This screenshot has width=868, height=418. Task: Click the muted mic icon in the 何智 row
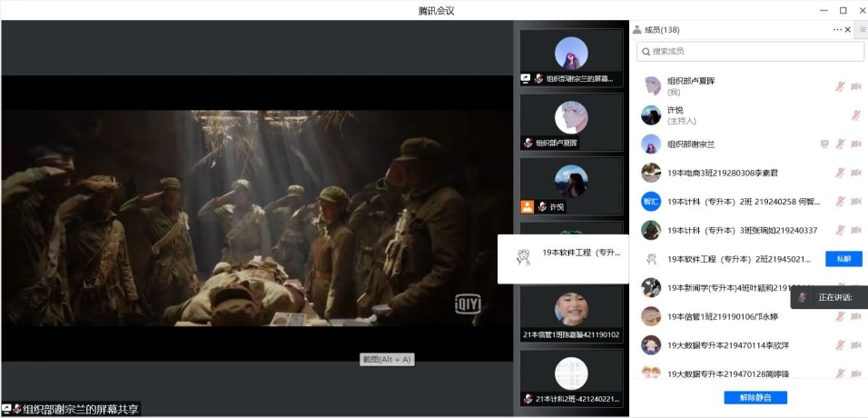click(841, 201)
